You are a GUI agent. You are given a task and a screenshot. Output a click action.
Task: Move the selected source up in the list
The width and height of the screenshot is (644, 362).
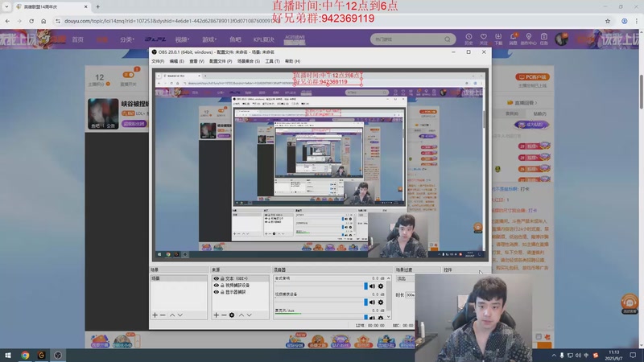[x=242, y=315]
